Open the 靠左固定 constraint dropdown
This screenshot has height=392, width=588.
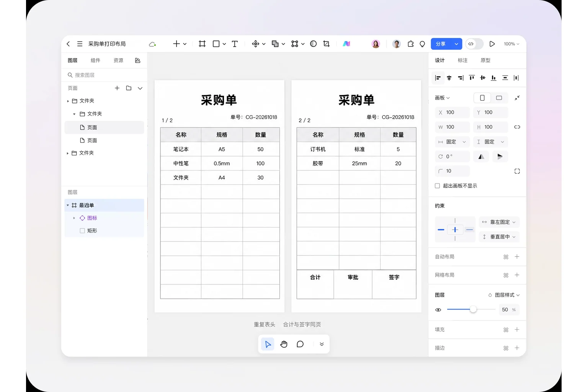[499, 222]
